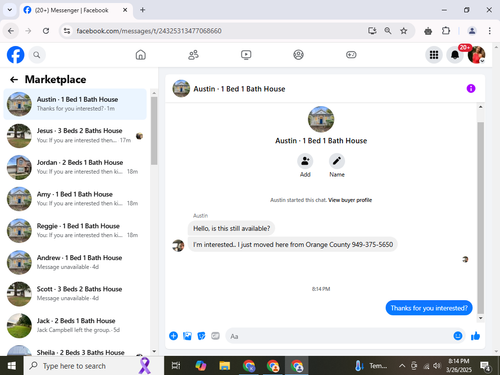Viewport: 500px width, 375px height.
Task: Click chat messages scrollbar
Action: pyautogui.click(x=480, y=217)
